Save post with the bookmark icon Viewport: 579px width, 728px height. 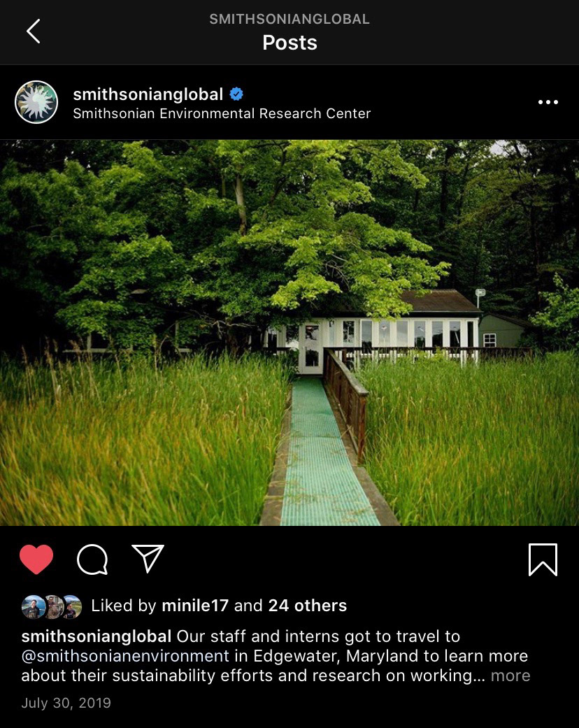(543, 559)
